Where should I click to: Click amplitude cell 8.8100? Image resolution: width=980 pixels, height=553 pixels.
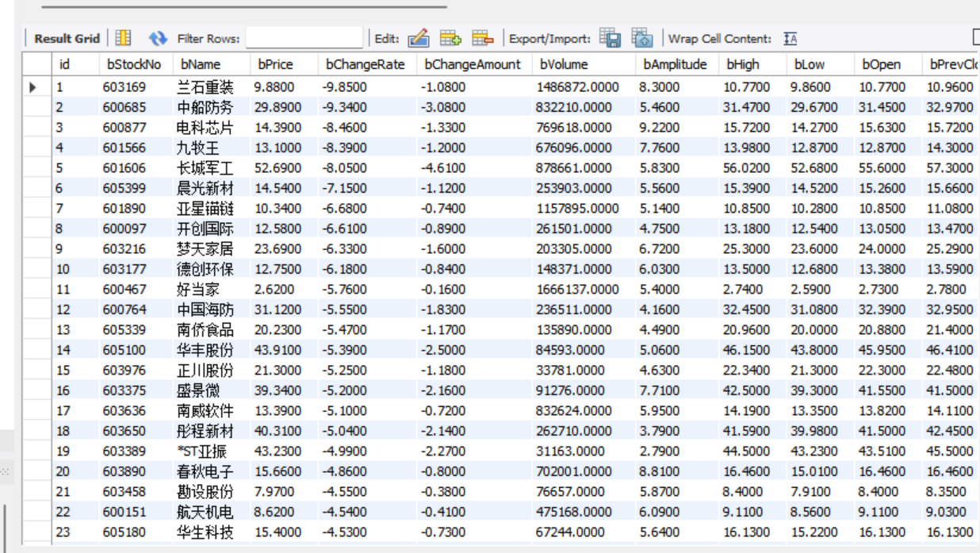click(x=660, y=471)
